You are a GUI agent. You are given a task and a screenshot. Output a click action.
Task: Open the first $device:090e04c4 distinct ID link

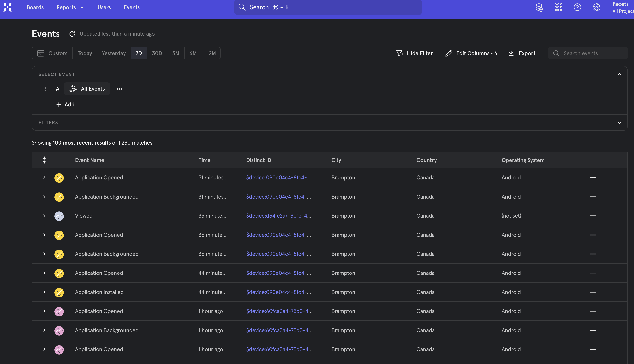[278, 177]
